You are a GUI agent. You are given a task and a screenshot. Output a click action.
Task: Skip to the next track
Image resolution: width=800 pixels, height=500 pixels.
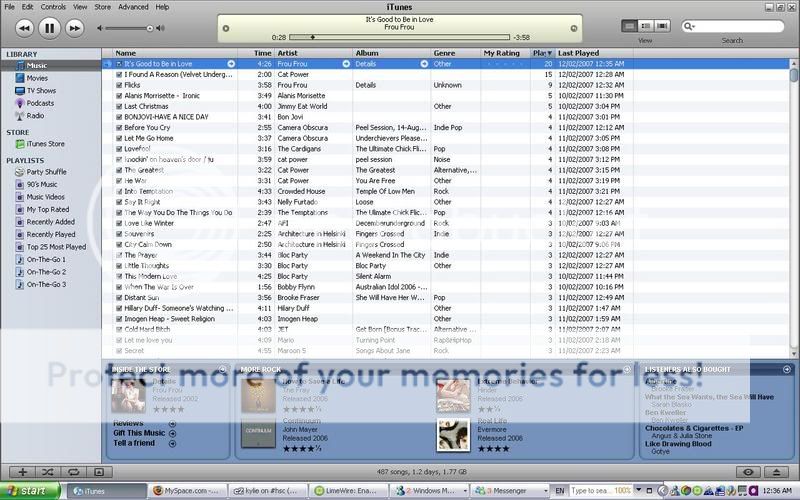coord(74,28)
